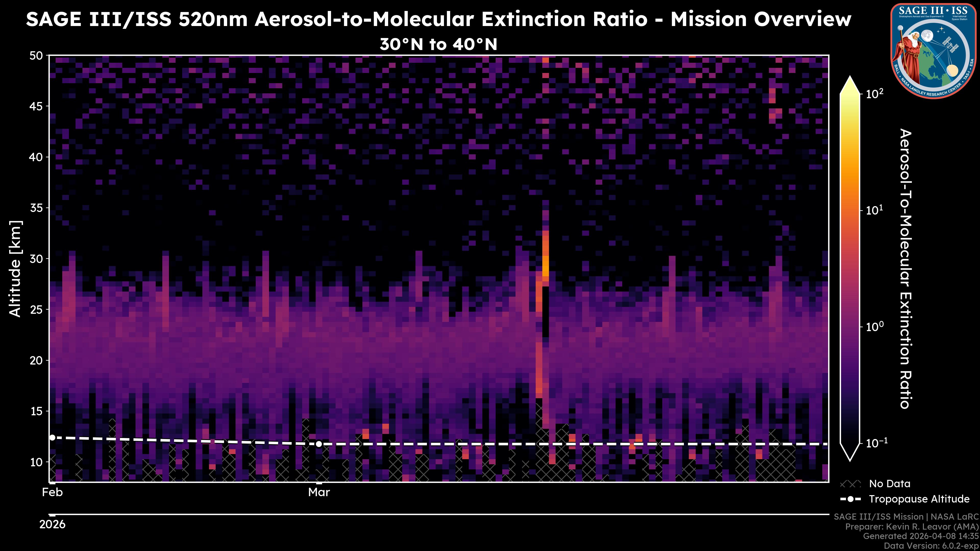980x551 pixels.
Task: Click the Feb tick label on x-axis
Action: pos(53,492)
